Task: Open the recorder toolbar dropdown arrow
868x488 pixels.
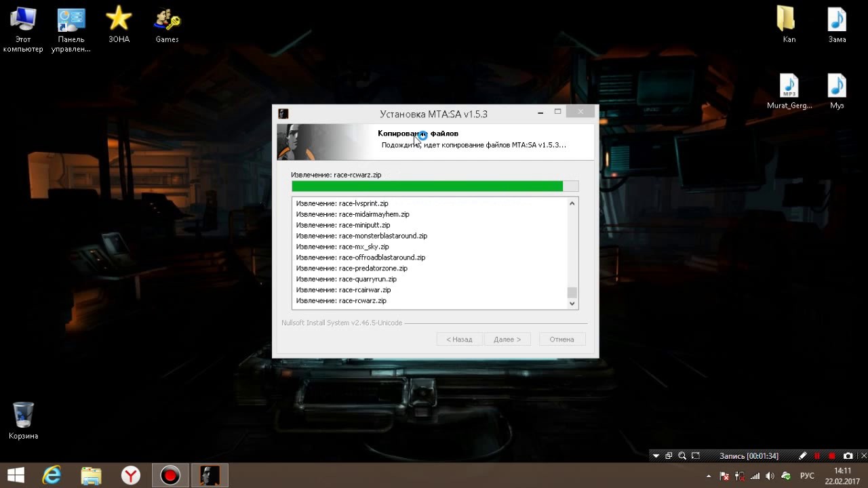Action: pyautogui.click(x=656, y=456)
